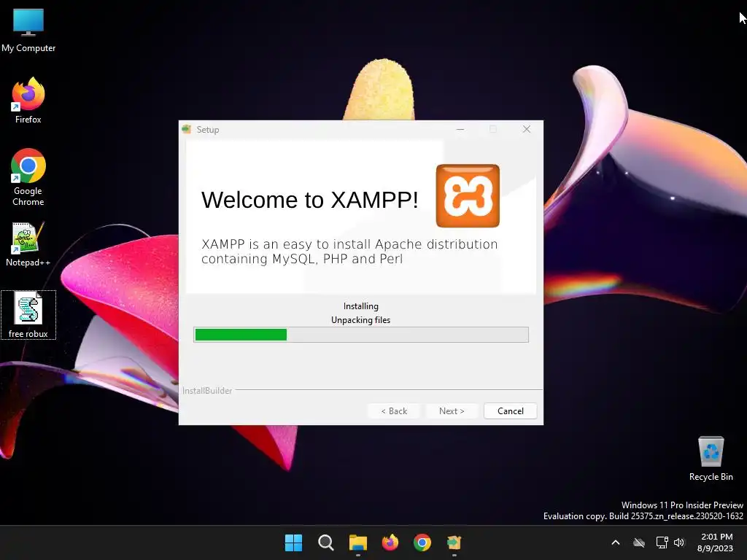Select the Firefox desktop shortcut
Viewport: 747px width, 560px height.
coord(28,101)
